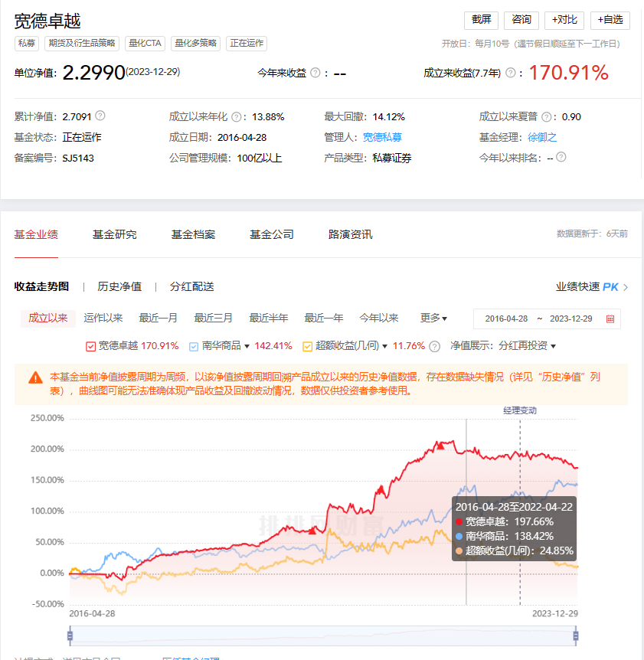This screenshot has height=660, width=644.
Task: Select the 分红配送 sub-tab
Action: coord(192,286)
